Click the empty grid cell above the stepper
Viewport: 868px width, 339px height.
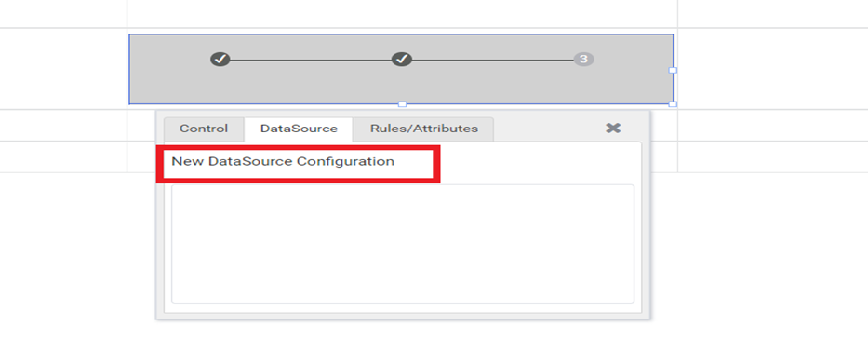pos(403,13)
